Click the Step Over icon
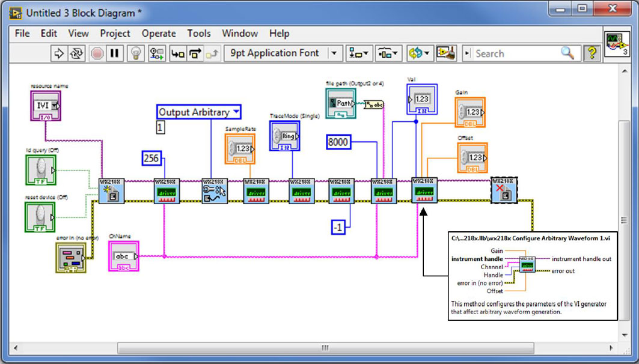Screen dimensions: 639x364 [x=195, y=53]
